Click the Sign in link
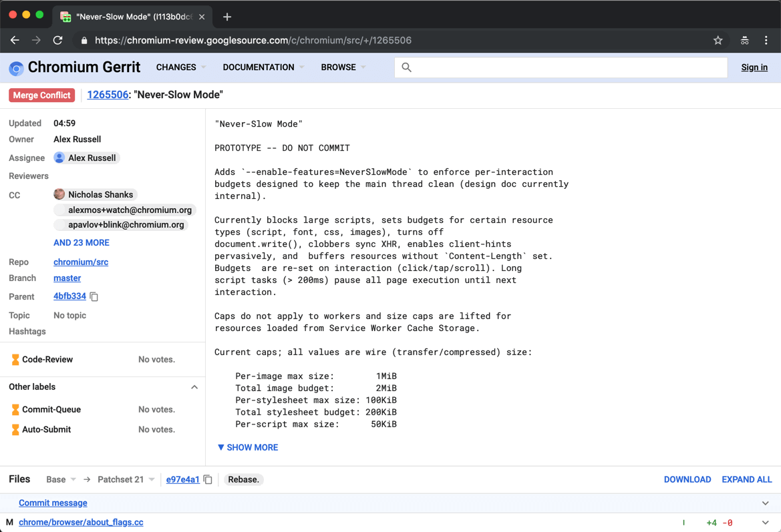 [x=754, y=67]
